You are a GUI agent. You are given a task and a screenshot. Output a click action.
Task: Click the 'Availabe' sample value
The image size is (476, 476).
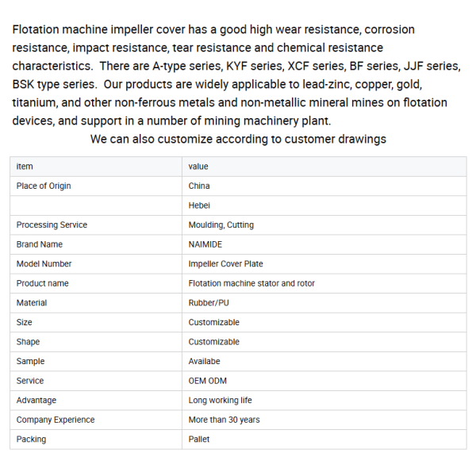pyautogui.click(x=204, y=361)
